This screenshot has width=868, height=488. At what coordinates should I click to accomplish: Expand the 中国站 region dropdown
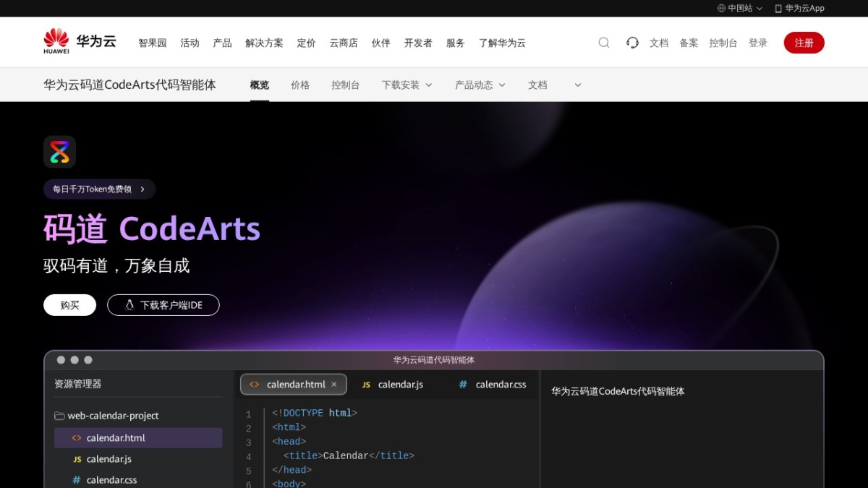[759, 9]
